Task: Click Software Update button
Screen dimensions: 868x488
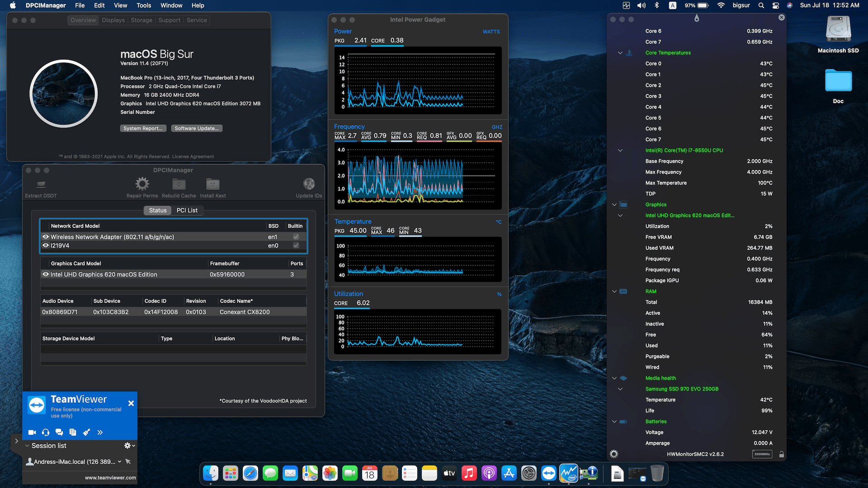Action: coord(197,128)
